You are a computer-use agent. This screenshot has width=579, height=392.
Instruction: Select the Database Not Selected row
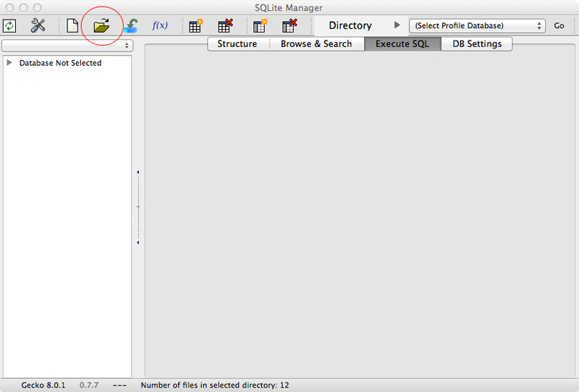coord(67,63)
